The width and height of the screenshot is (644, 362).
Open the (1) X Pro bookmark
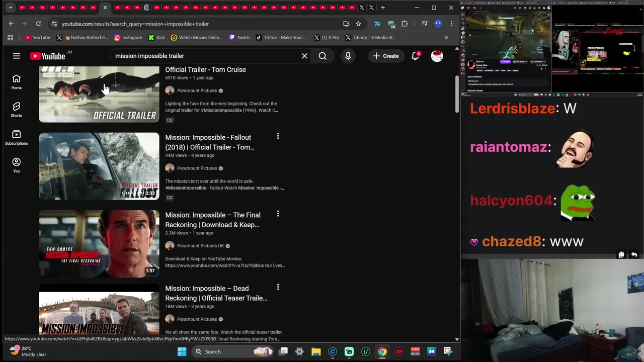tap(326, 37)
